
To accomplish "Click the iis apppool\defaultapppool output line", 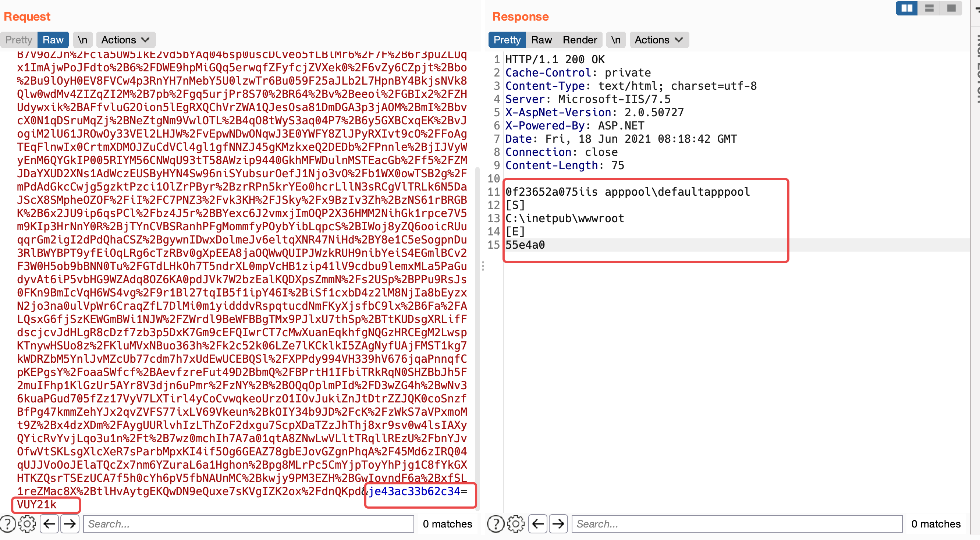I will pyautogui.click(x=627, y=192).
